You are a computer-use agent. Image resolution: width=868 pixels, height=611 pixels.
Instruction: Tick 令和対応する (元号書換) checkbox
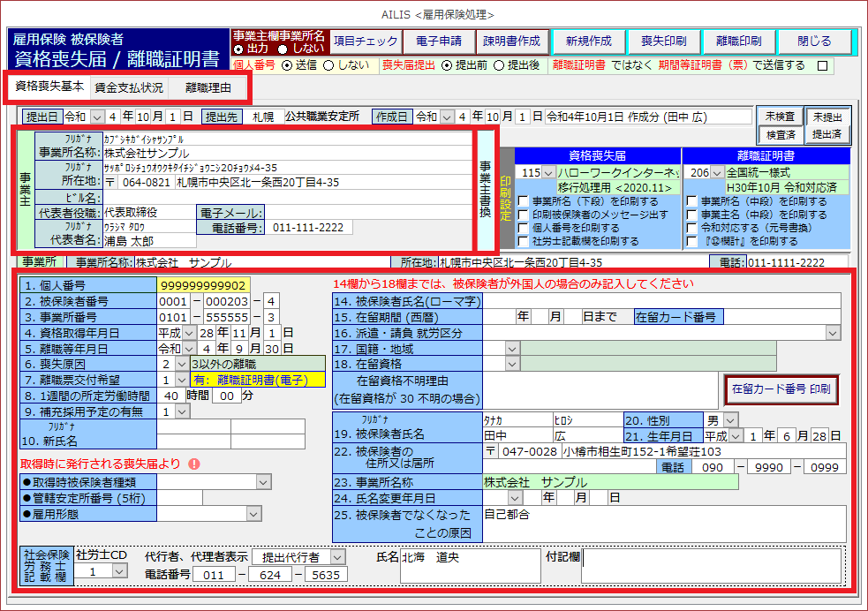tap(691, 228)
